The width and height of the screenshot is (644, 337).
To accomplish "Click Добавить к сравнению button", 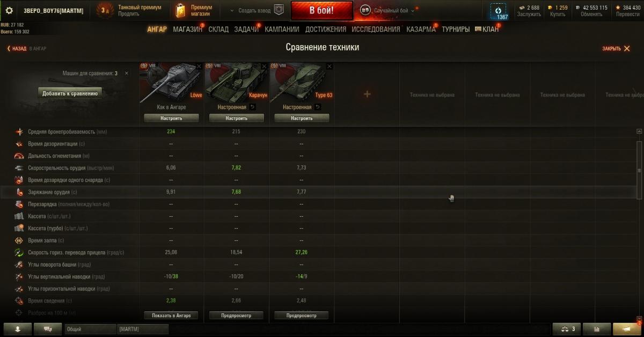I will click(70, 93).
